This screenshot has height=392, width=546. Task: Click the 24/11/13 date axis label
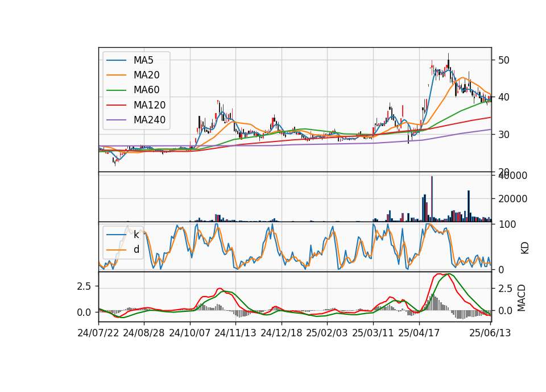(x=235, y=333)
